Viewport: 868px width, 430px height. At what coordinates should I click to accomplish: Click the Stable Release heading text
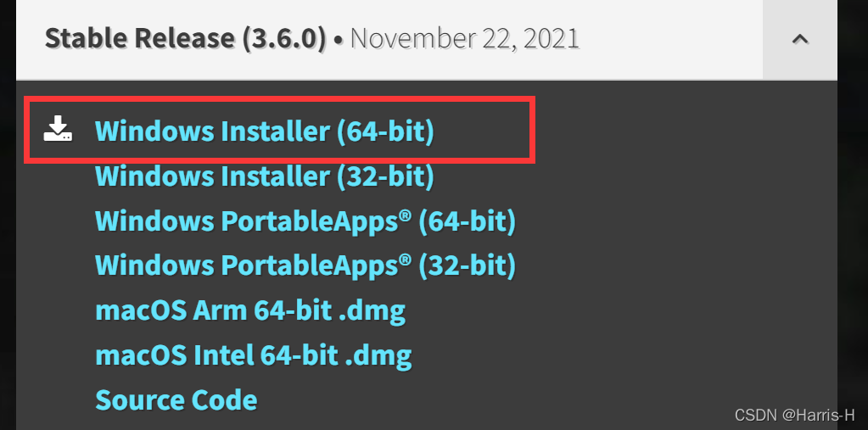[141, 38]
